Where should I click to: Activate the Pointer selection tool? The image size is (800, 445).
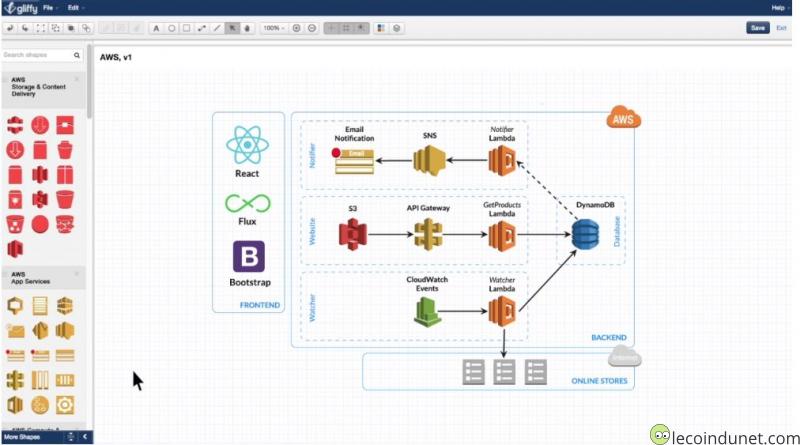232,28
